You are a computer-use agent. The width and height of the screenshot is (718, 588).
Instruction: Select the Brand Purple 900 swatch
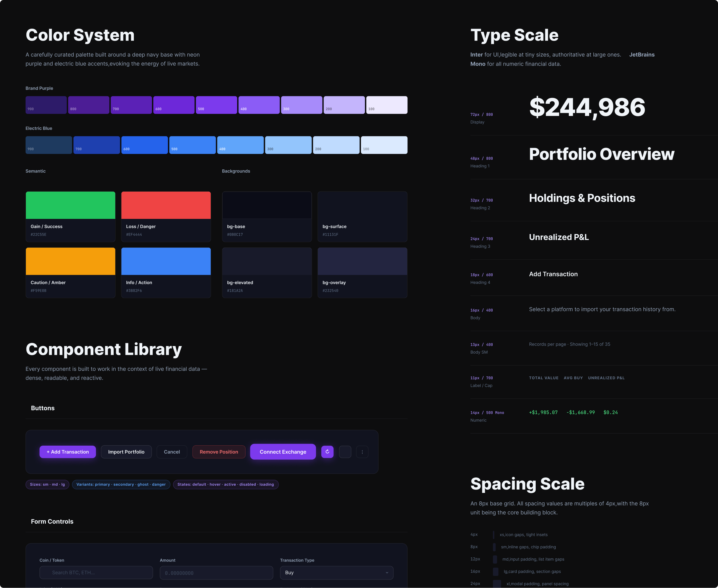46,105
